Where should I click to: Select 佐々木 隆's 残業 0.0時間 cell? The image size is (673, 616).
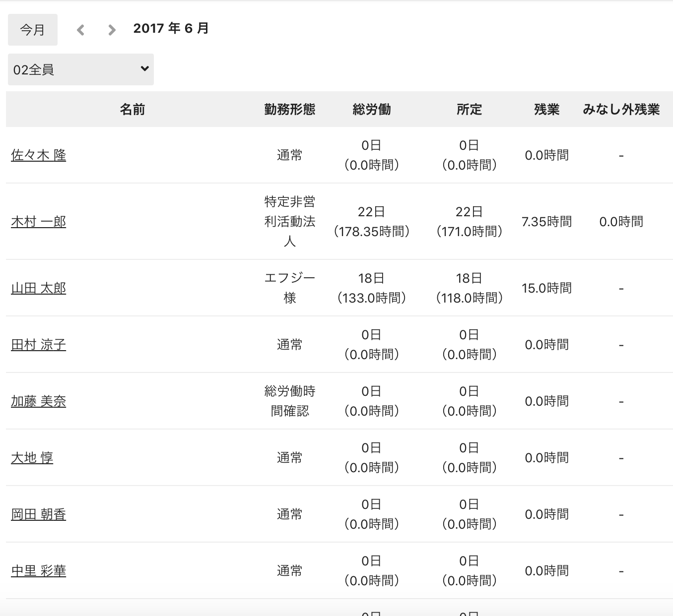(547, 155)
